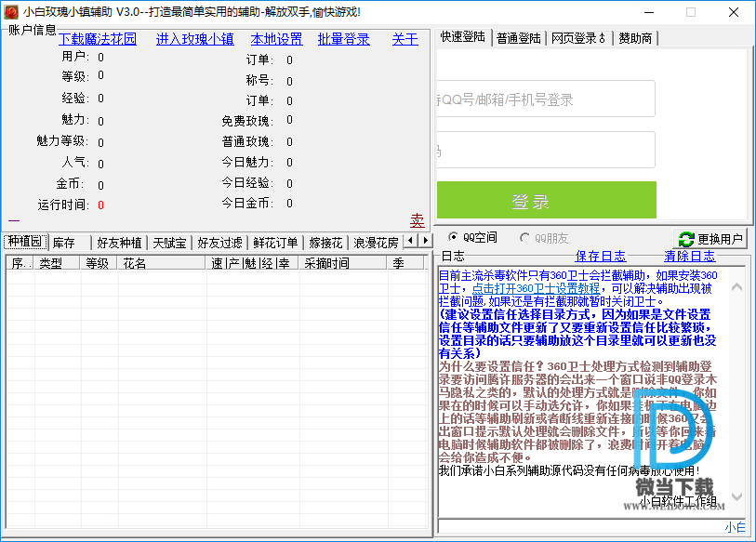Screen dimensions: 756x542
Task: Click the 运行时间 red value
Action: (100, 205)
